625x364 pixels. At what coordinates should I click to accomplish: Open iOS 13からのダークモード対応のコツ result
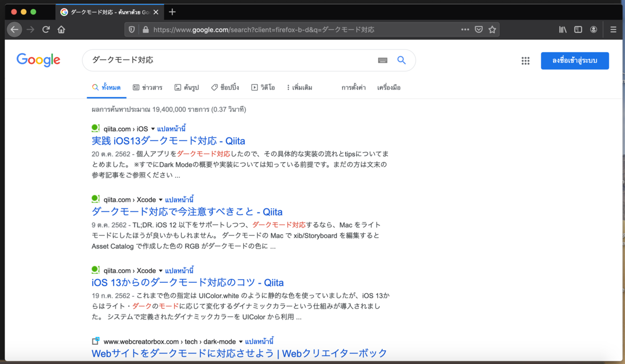187,283
